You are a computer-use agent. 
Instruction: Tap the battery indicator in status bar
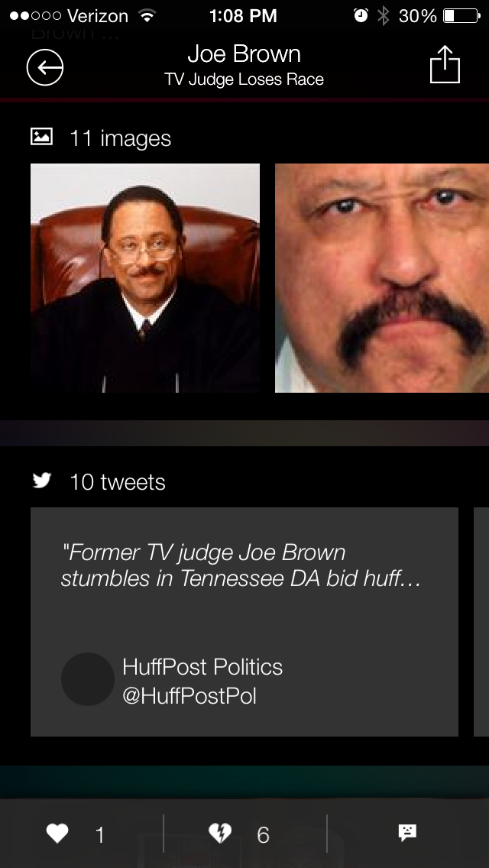click(x=461, y=15)
